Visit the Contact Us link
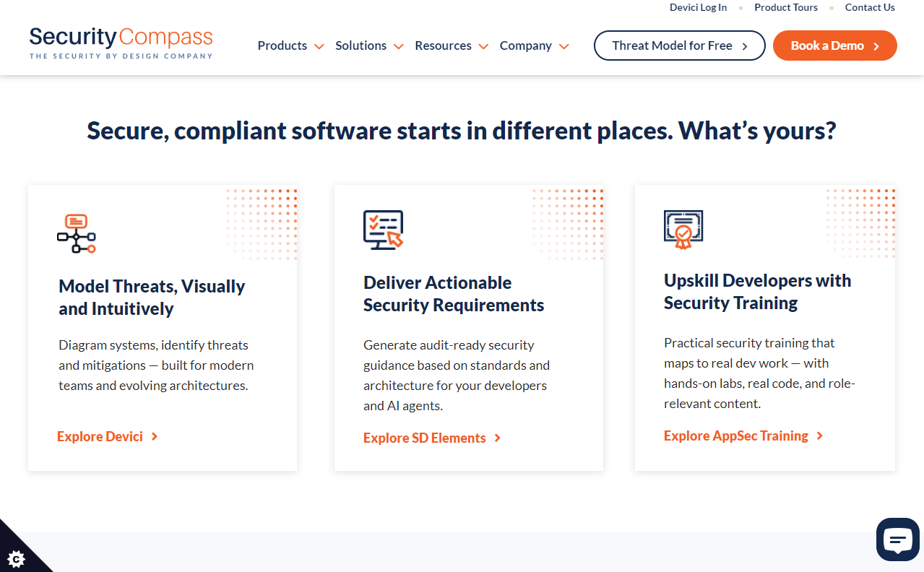 (869, 7)
